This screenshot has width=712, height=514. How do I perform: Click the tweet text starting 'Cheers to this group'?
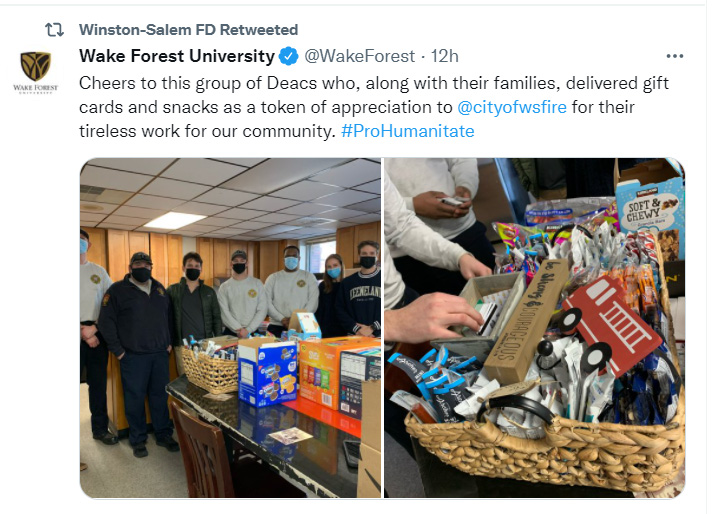[x=374, y=107]
